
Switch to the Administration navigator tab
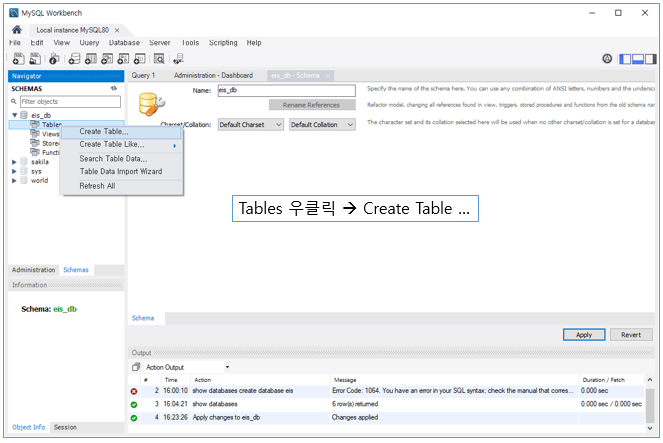tap(33, 270)
